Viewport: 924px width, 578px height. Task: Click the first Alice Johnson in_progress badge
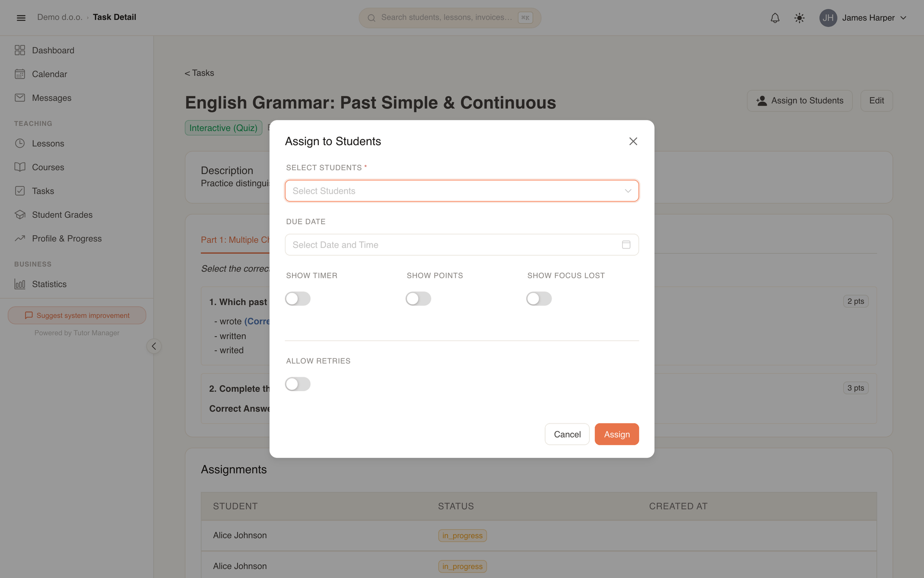[x=462, y=535]
